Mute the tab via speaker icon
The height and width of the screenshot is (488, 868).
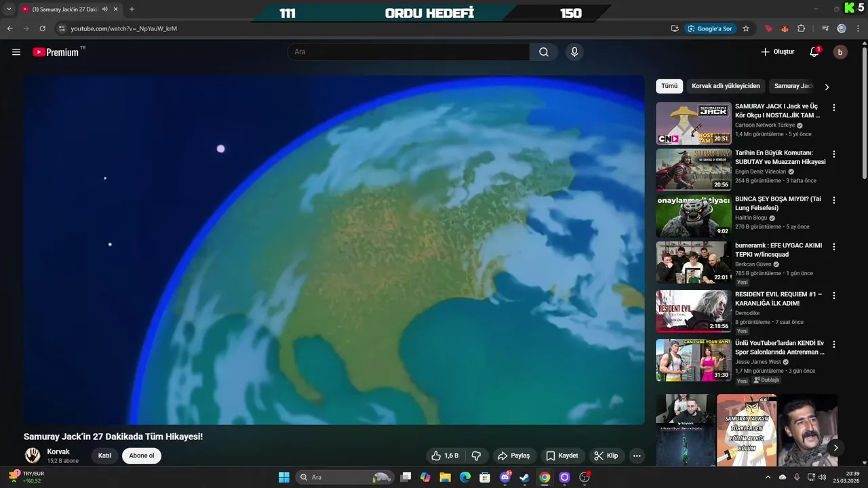[104, 9]
